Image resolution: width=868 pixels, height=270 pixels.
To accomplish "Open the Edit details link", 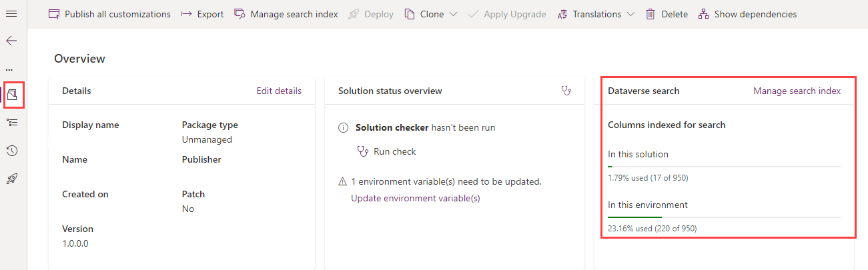I will [x=279, y=91].
